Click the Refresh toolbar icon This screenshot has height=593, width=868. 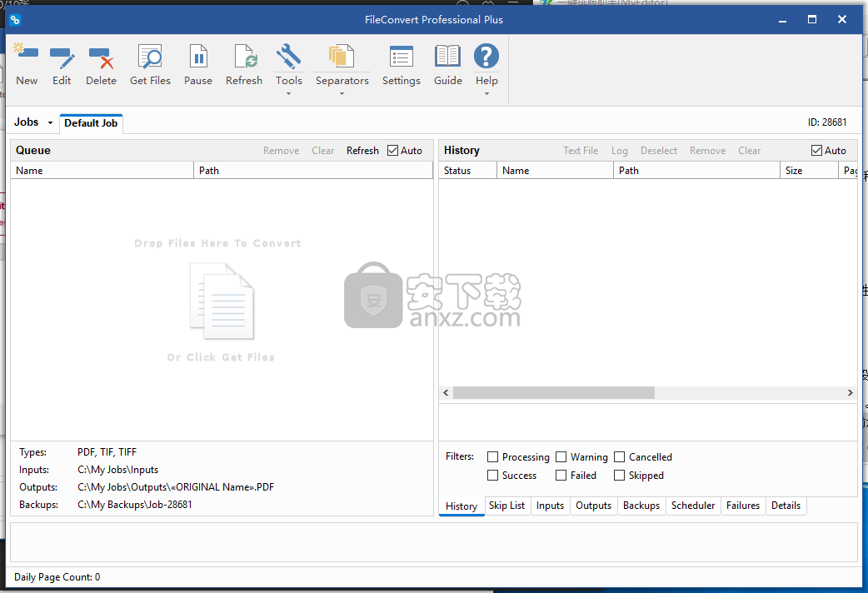[x=244, y=57]
